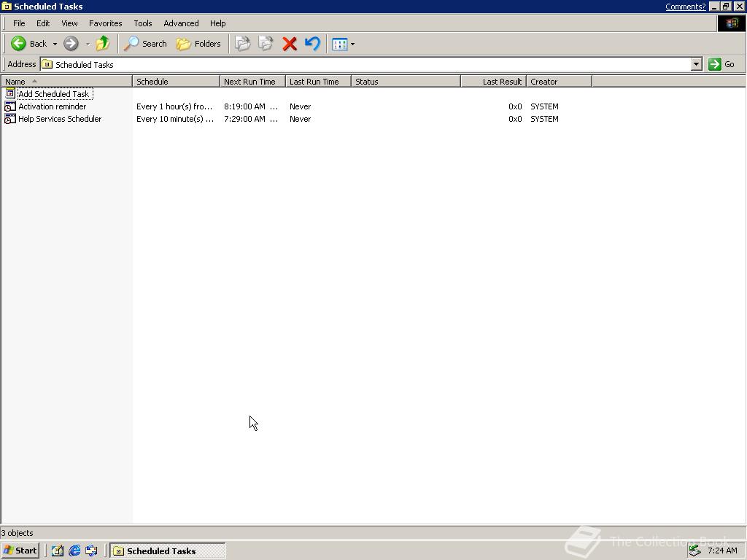This screenshot has width=747, height=560.
Task: Click Never in Activation reminder row
Action: click(300, 106)
